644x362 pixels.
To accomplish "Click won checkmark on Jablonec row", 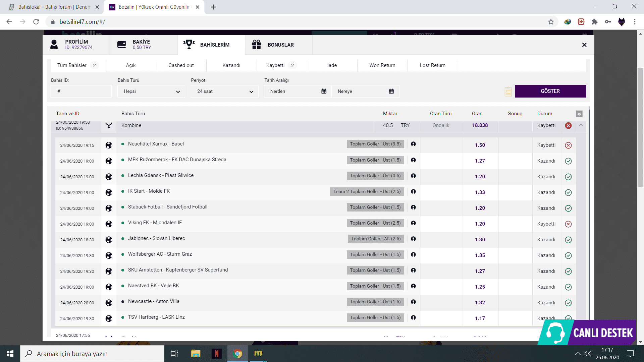I will pyautogui.click(x=568, y=240).
